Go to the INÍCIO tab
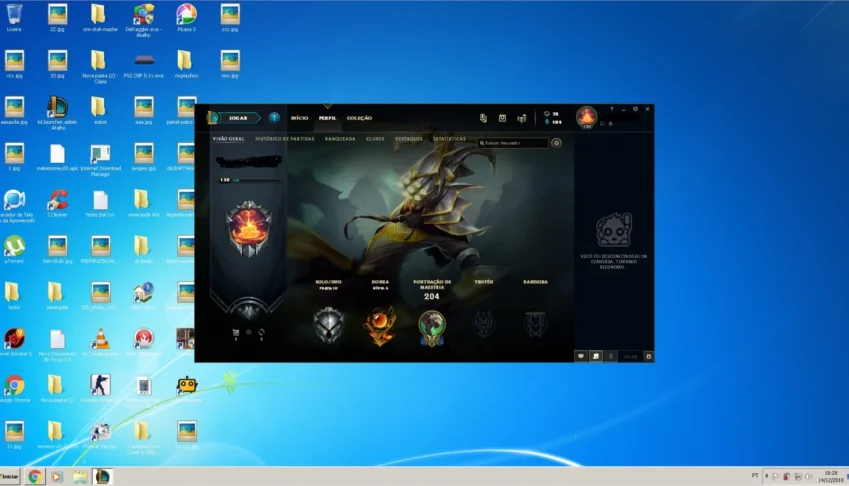This screenshot has height=486, width=849. click(299, 118)
